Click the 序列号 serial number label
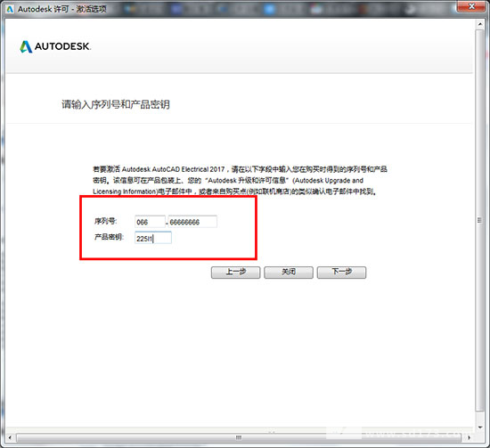Screen dimensions: 490x448 click(x=105, y=221)
